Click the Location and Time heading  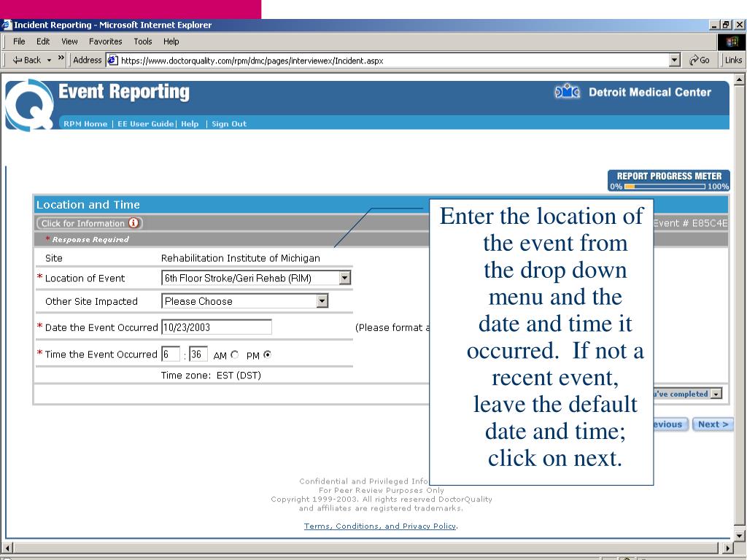pyautogui.click(x=88, y=205)
